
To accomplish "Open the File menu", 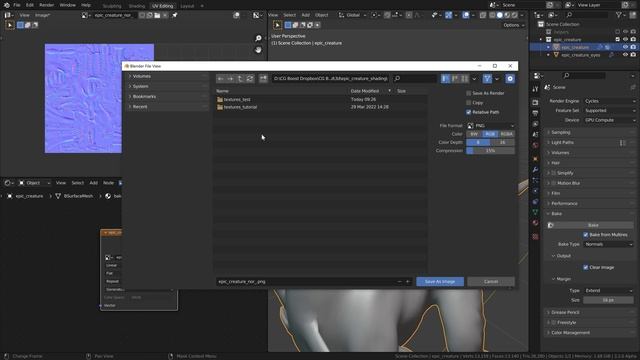I will coord(17,5).
